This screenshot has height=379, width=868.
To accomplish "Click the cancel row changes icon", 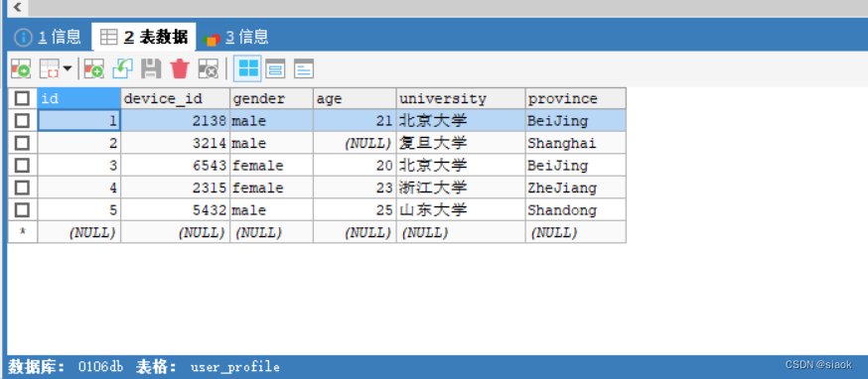I will (209, 68).
